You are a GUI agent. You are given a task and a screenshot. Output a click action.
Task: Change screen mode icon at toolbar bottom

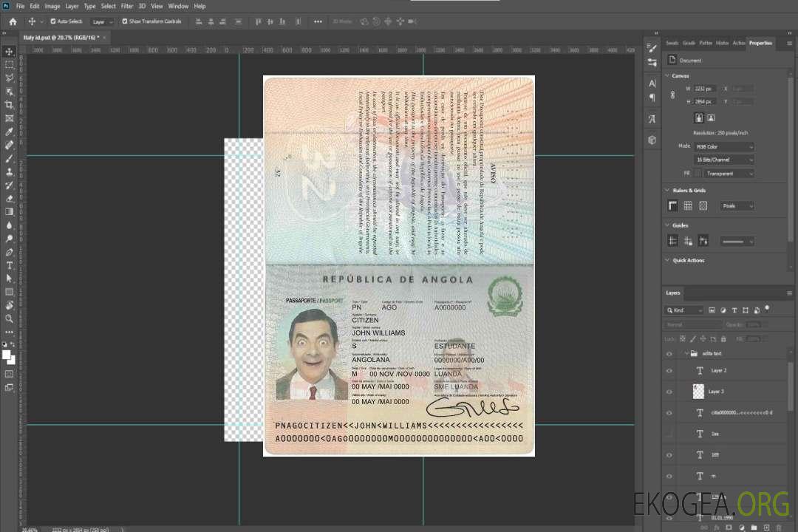tap(9, 387)
